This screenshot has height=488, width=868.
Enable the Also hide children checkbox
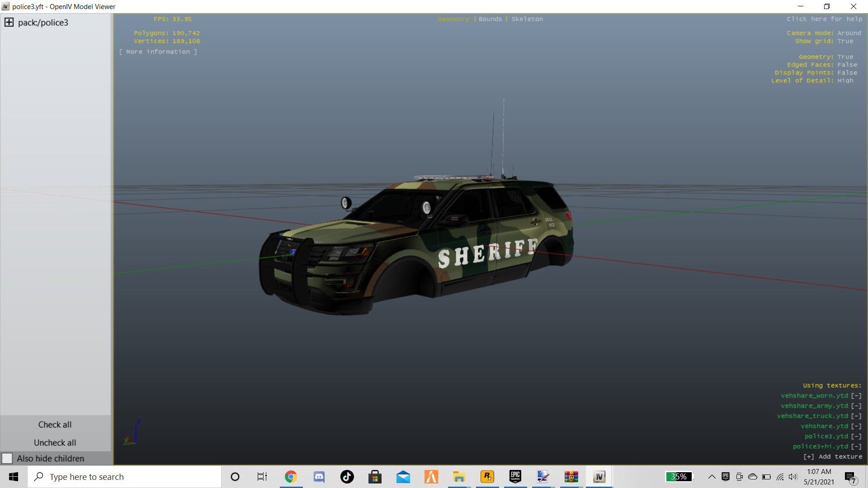tap(7, 458)
